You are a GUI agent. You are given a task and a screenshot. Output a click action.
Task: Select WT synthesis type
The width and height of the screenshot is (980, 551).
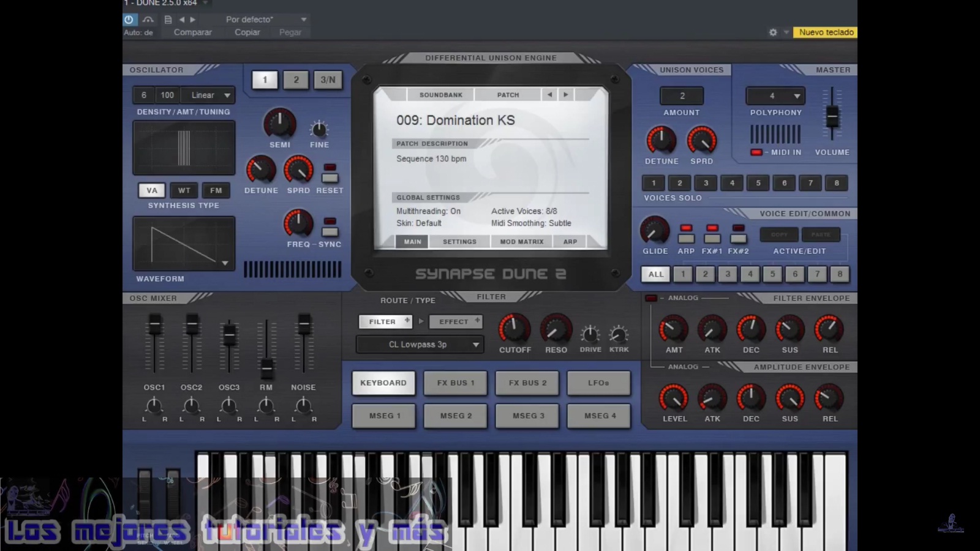click(x=184, y=190)
